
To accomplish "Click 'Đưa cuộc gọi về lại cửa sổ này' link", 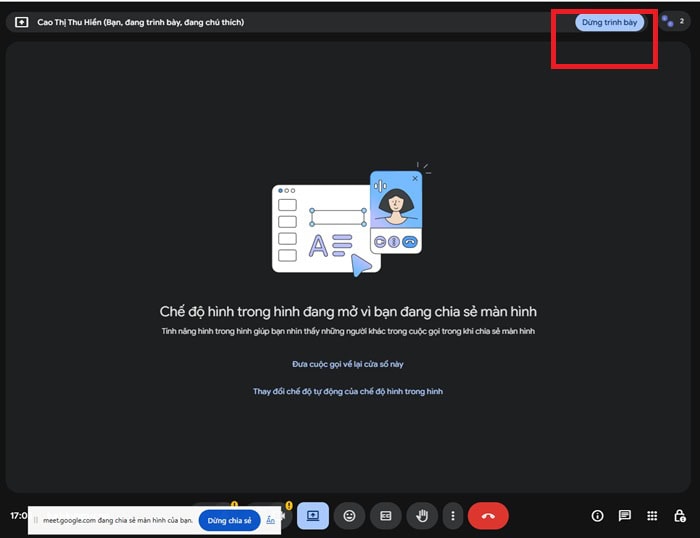I will 348,364.
